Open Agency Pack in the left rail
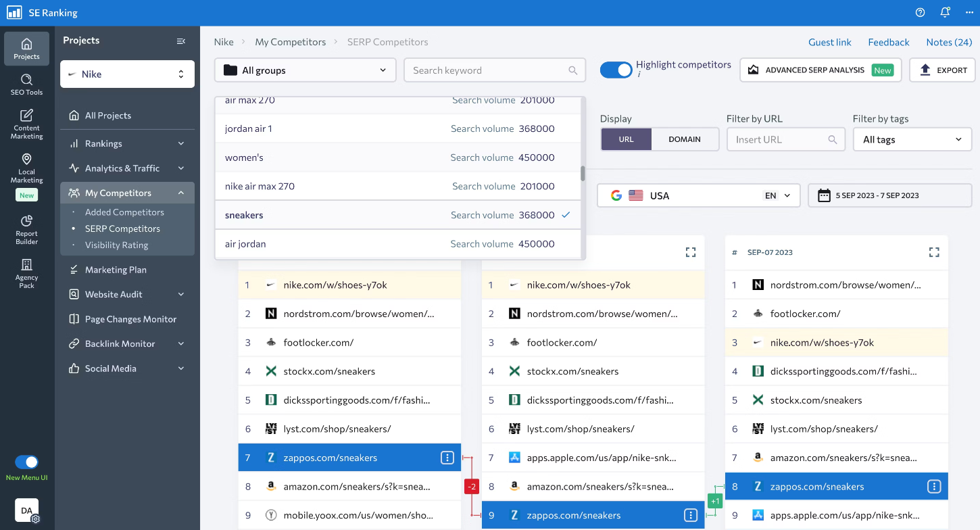This screenshot has width=980, height=530. coord(26,273)
